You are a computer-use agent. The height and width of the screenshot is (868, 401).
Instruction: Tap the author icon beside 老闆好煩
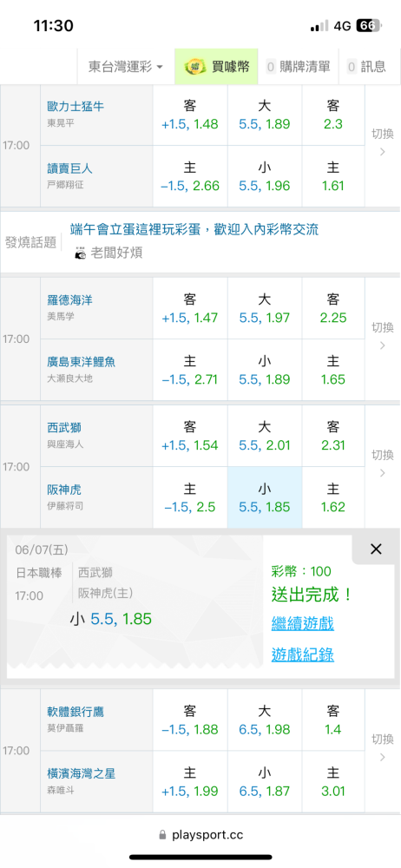(x=81, y=253)
